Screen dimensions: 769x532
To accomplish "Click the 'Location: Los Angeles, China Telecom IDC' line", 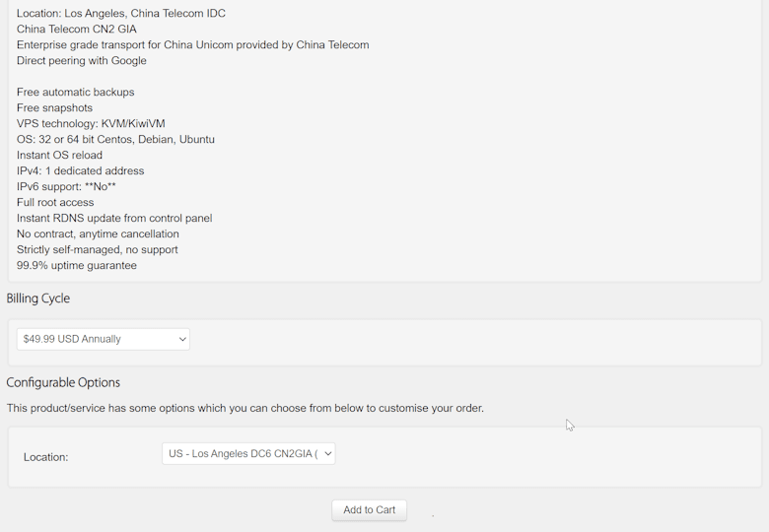I will click(x=121, y=14).
